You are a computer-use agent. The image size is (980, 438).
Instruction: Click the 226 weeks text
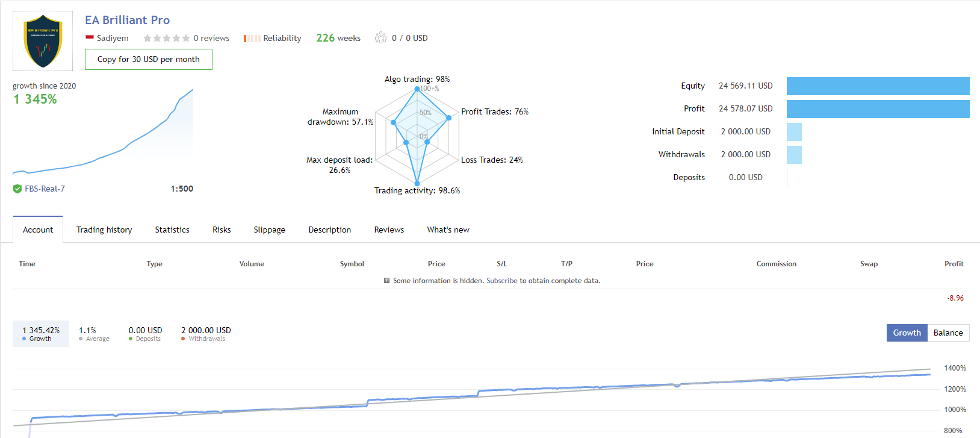[x=338, y=38]
